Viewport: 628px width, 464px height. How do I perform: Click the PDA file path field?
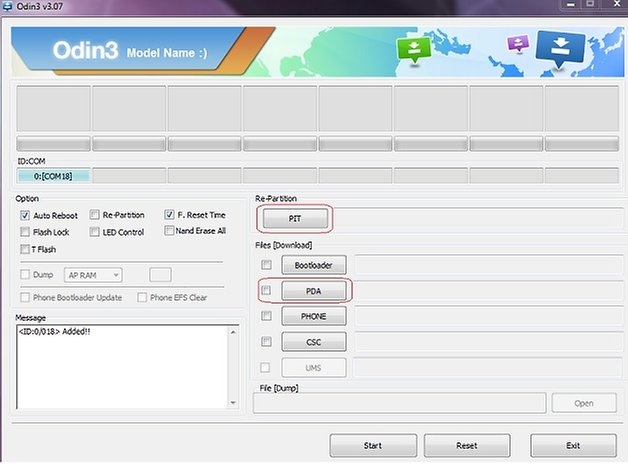[489, 291]
